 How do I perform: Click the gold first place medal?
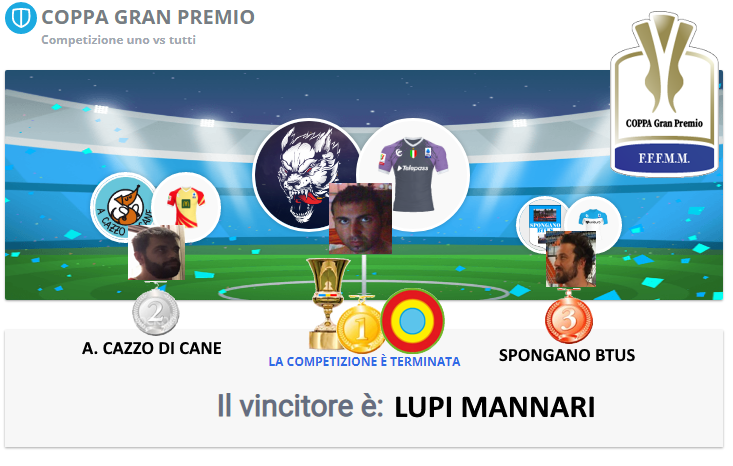[x=360, y=327]
